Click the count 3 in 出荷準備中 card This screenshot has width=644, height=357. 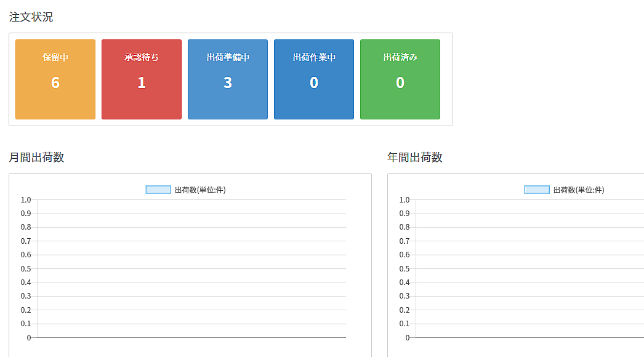pyautogui.click(x=228, y=82)
